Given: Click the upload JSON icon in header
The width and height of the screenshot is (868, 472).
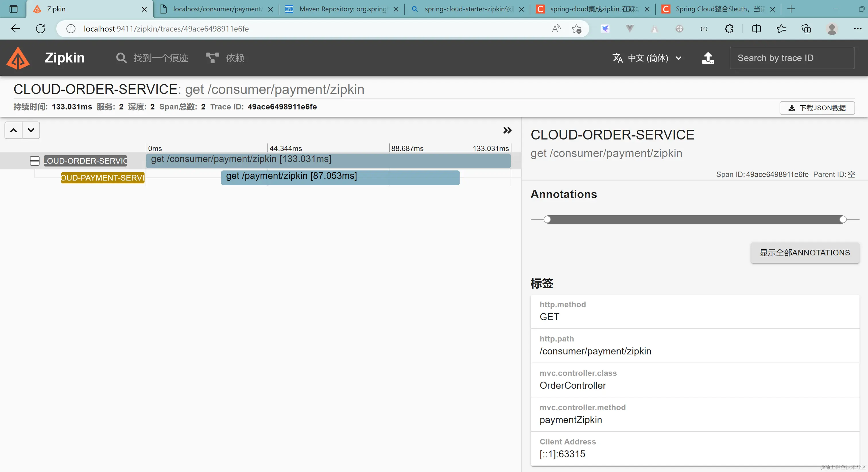Looking at the screenshot, I should click(x=708, y=58).
